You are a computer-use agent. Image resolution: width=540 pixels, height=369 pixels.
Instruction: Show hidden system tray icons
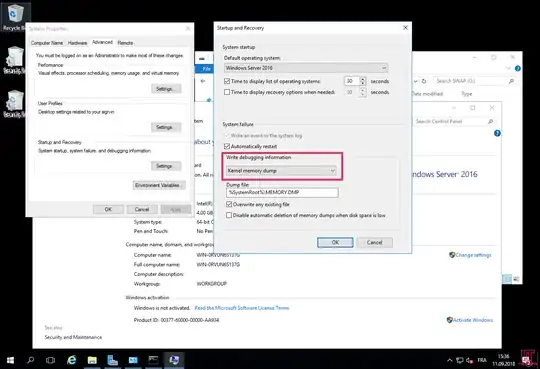(x=449, y=360)
